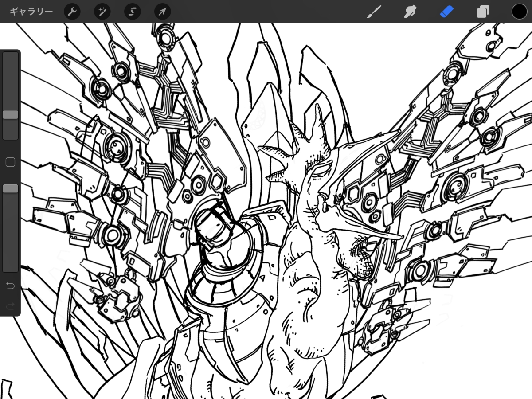The width and height of the screenshot is (532, 399).
Task: Select the Brush paint tool
Action: pos(374,12)
